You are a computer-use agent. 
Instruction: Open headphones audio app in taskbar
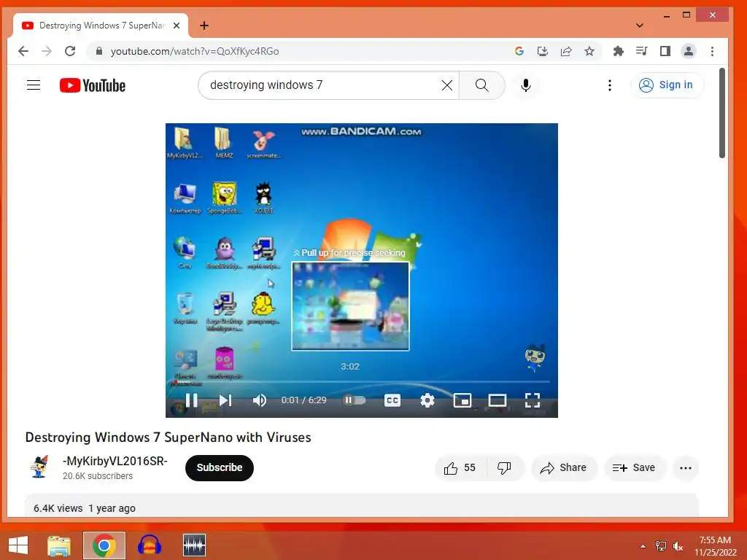coord(149,545)
